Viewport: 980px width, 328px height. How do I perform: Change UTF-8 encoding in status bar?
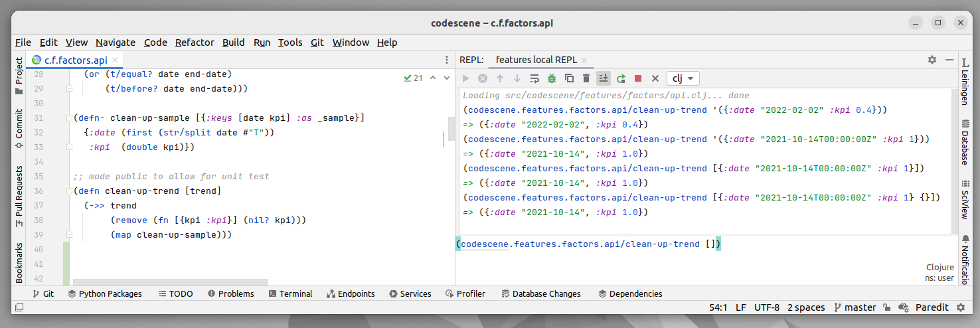[767, 307]
